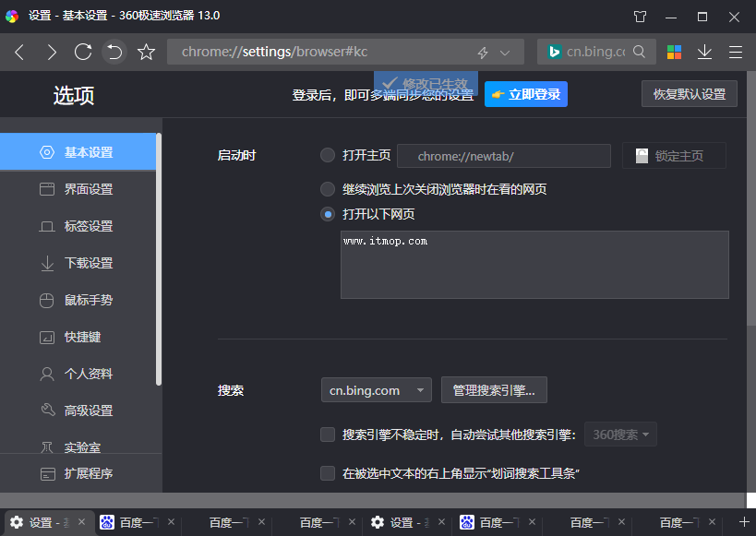Screen dimensions: 756x536
Task: Click 恢复默认设置 to restore defaults
Action: 689,93
